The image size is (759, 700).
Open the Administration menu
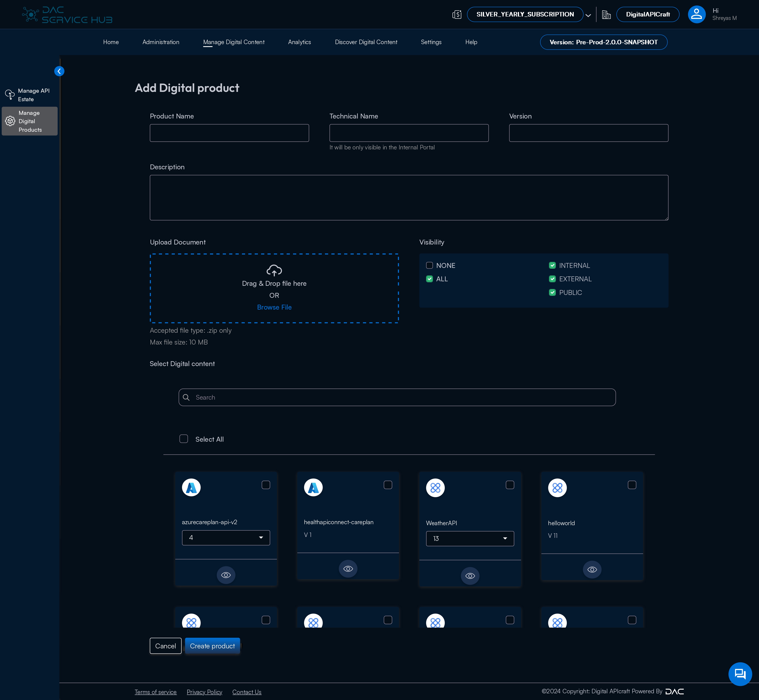(x=161, y=42)
